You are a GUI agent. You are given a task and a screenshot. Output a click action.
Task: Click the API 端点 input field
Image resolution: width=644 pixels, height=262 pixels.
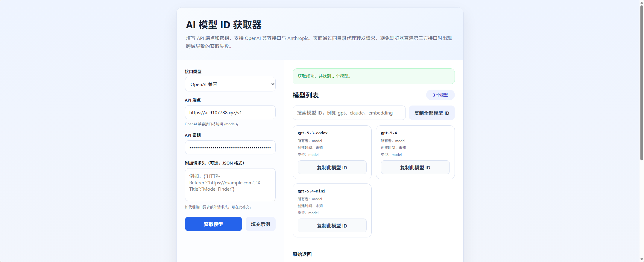click(x=230, y=112)
